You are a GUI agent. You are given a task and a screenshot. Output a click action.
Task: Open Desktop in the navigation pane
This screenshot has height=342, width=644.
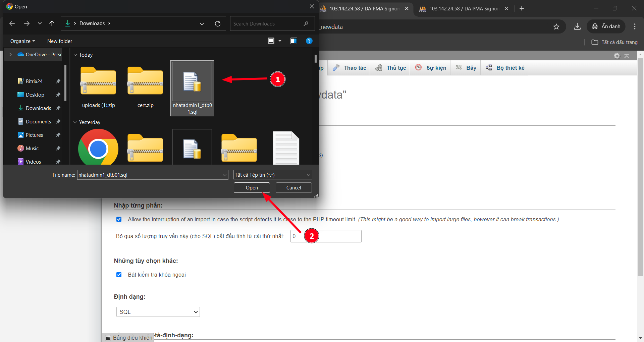[x=35, y=95]
